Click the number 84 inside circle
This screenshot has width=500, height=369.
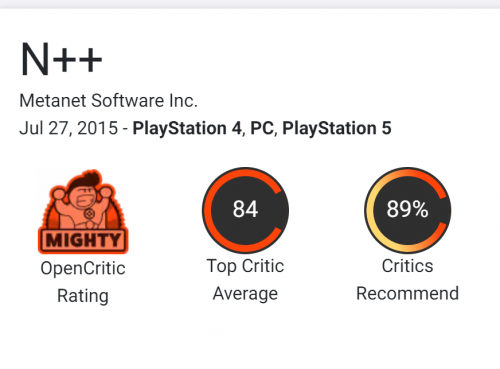tap(245, 209)
